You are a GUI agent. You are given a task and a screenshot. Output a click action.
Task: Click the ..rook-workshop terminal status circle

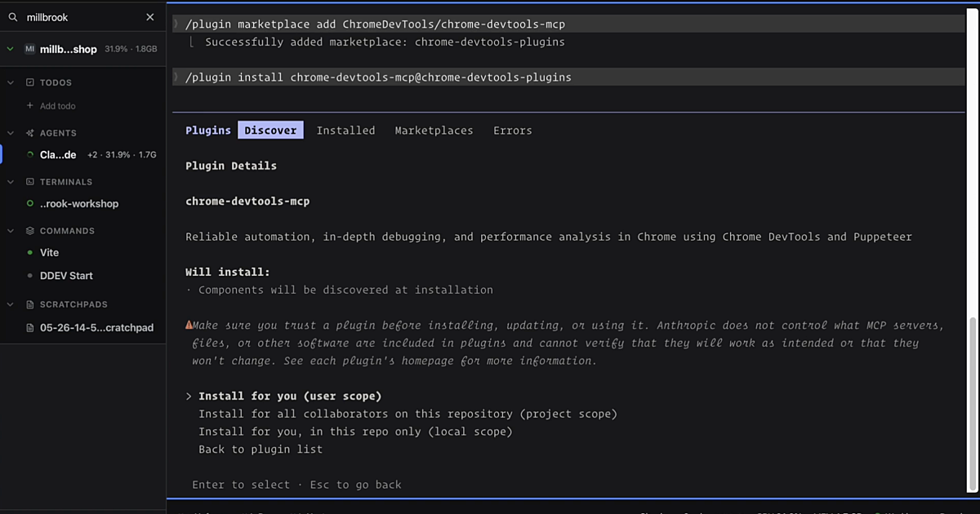pos(30,204)
